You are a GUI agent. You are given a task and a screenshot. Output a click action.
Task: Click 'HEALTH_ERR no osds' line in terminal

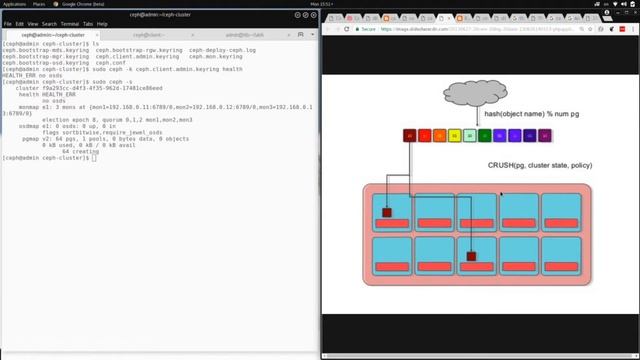33,76
